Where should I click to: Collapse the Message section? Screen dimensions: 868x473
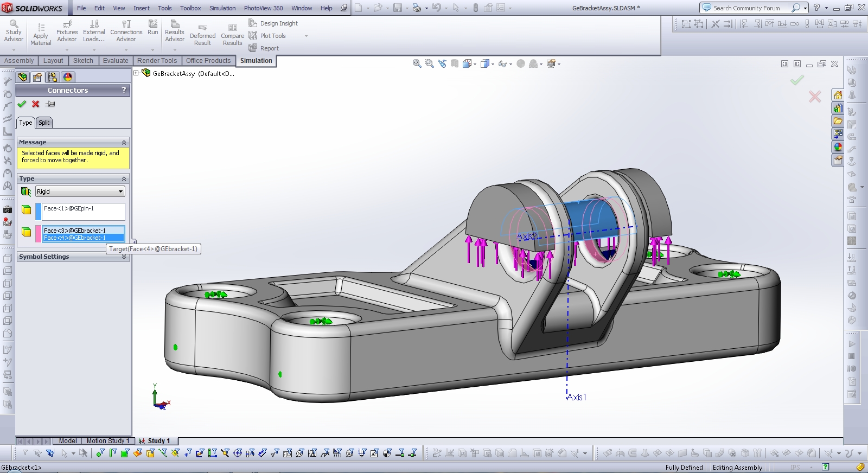[x=124, y=142]
